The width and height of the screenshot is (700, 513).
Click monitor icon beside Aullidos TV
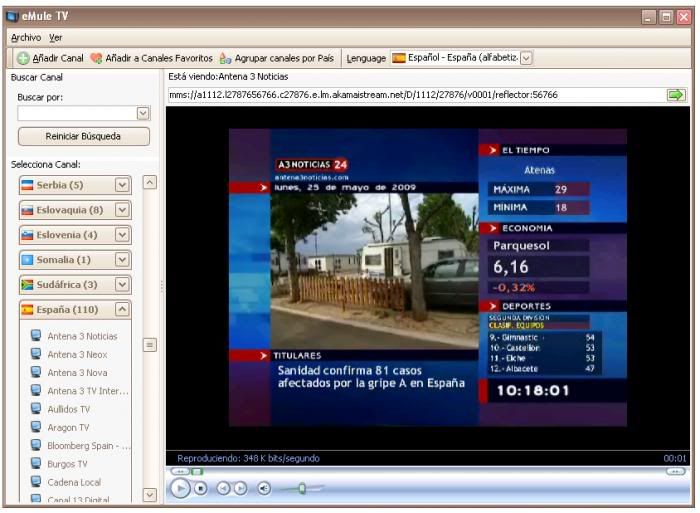[36, 409]
